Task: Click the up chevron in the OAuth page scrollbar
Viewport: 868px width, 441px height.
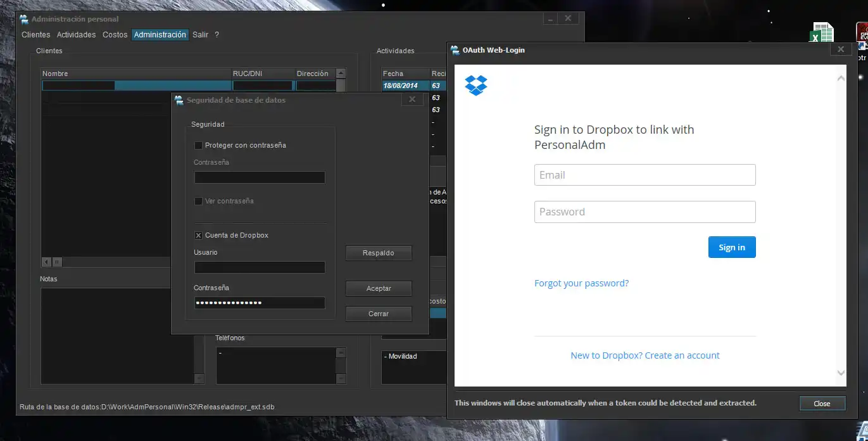Action: tap(841, 79)
